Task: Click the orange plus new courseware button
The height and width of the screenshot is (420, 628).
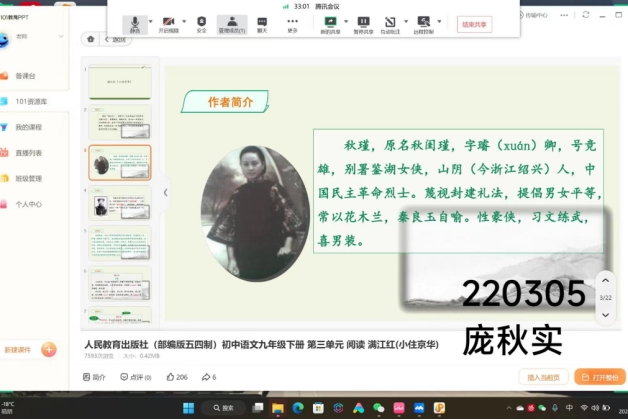Action: [48, 350]
